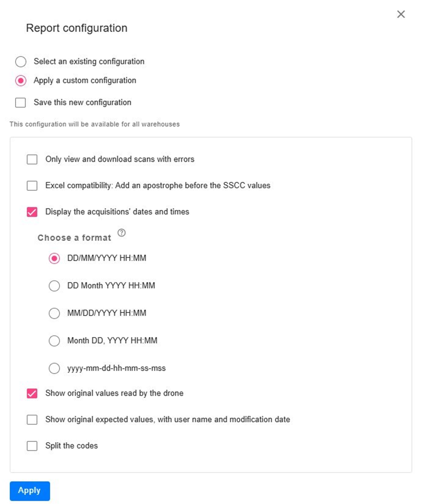The height and width of the screenshot is (504, 425).
Task: Choose MM/DD/YYYY HH:MM date format
Action: click(x=54, y=313)
